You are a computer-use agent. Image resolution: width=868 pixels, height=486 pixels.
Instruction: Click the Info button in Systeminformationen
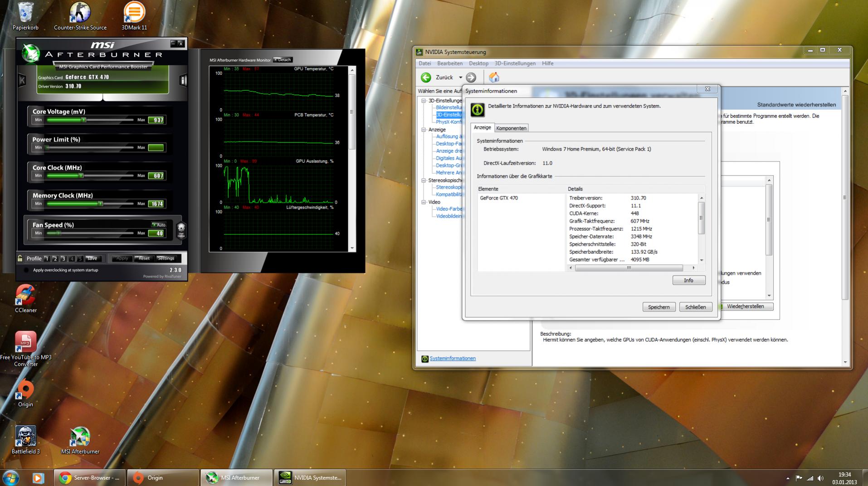(x=689, y=281)
